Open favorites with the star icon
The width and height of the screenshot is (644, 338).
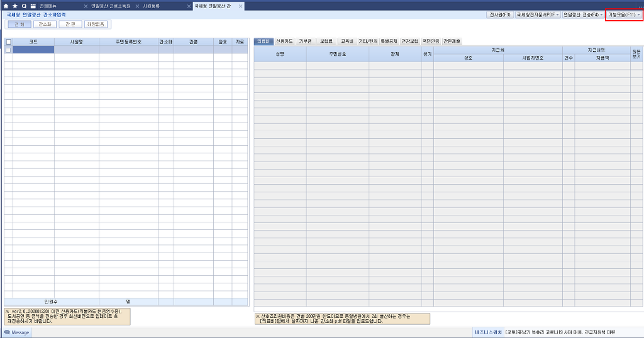(15, 6)
